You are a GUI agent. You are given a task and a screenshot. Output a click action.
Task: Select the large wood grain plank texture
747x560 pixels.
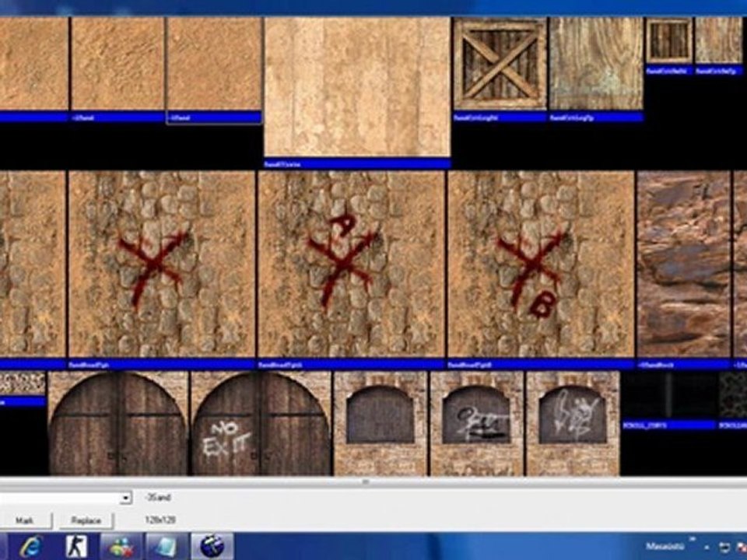pos(596,64)
